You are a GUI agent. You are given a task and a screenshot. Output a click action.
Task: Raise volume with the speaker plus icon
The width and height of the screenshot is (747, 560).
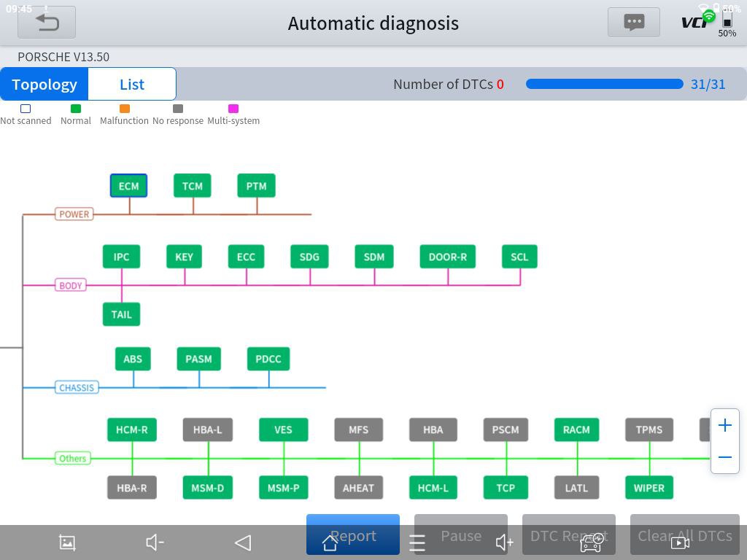coord(504,542)
